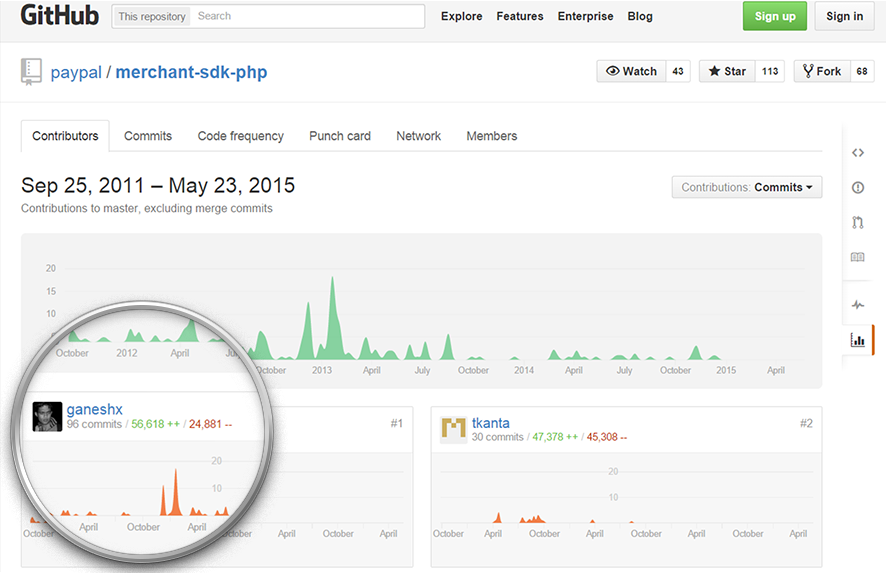Click the This repository search scope label
Screen dimensions: 886x573
coord(151,16)
